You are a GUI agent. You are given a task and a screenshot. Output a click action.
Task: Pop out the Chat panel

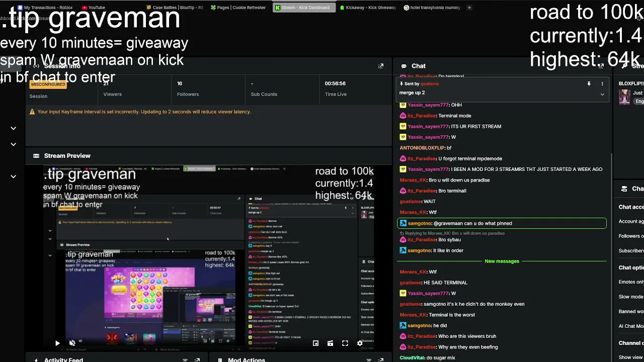click(601, 66)
